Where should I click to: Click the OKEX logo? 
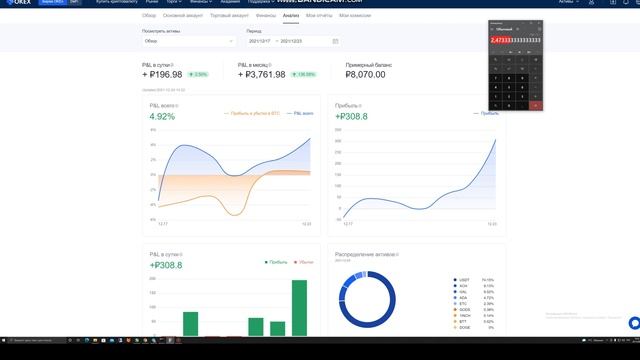click(19, 2)
